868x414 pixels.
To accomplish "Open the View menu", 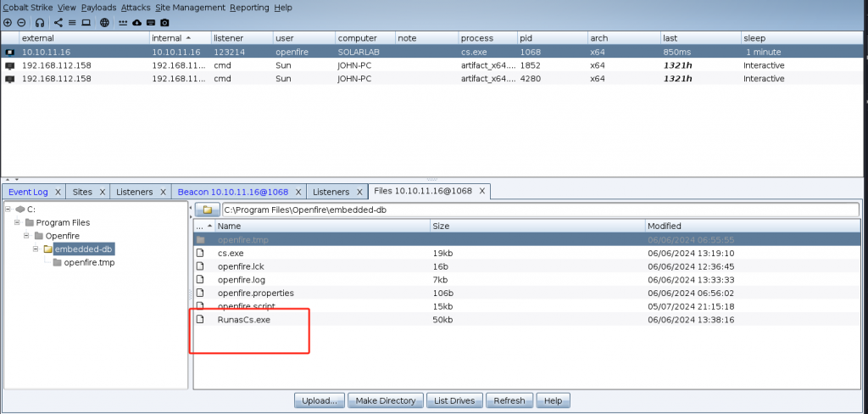I will 67,8.
